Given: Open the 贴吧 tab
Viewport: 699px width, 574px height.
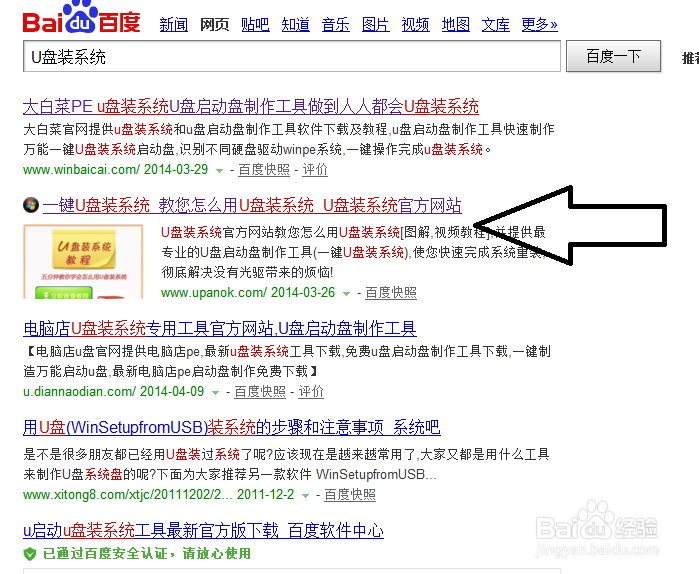Looking at the screenshot, I should point(255,25).
